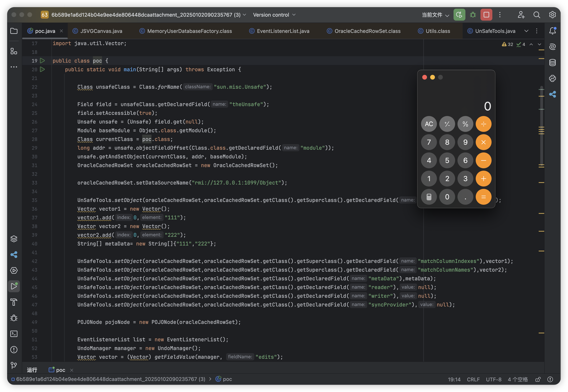Click the poc breadcrumb in status bar

(x=224, y=379)
